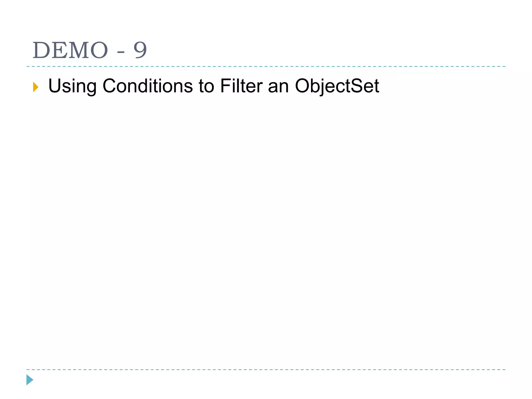Click the word ObjectSet in bullet

pyautogui.click(x=337, y=87)
